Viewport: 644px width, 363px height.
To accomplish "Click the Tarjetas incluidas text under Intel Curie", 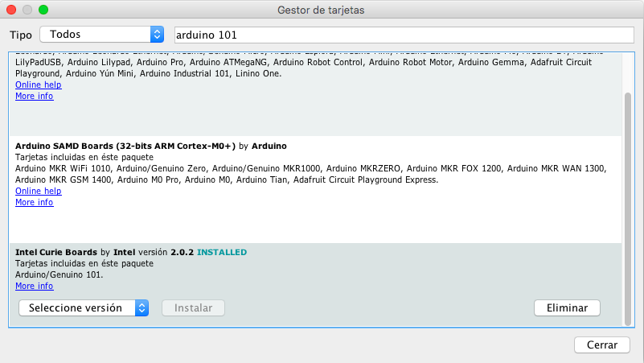I will tap(84, 263).
